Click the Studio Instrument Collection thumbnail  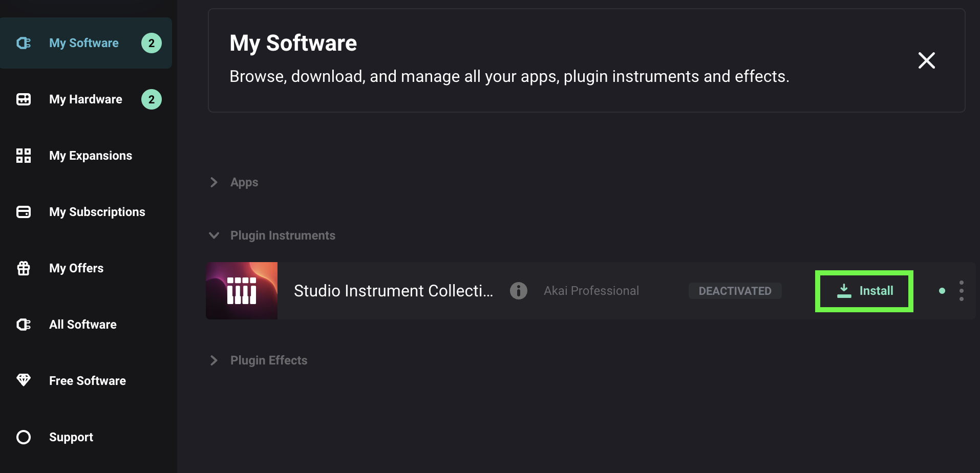pyautogui.click(x=242, y=291)
